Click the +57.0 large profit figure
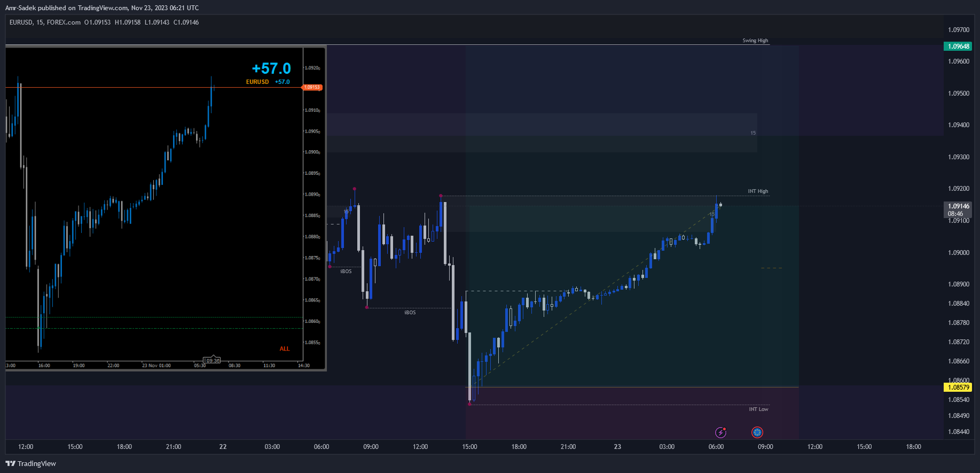980x473 pixels. point(271,68)
